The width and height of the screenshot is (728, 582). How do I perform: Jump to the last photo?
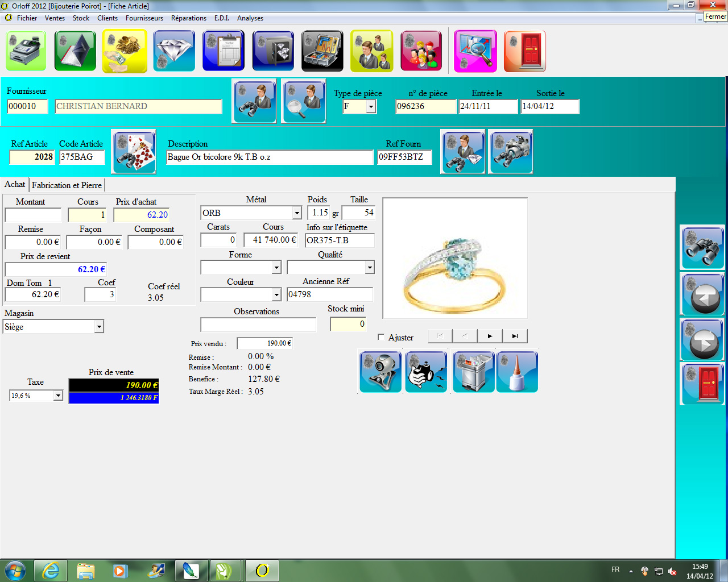515,336
